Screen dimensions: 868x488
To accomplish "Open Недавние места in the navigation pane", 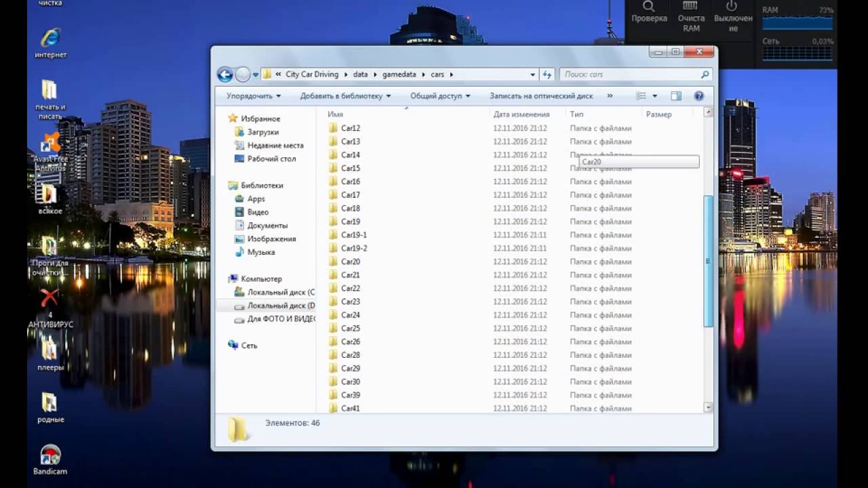I will coord(275,146).
